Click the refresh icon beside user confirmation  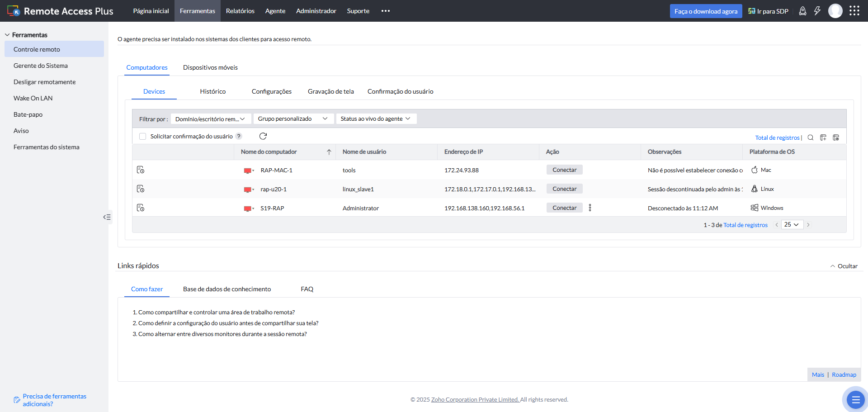pos(263,136)
